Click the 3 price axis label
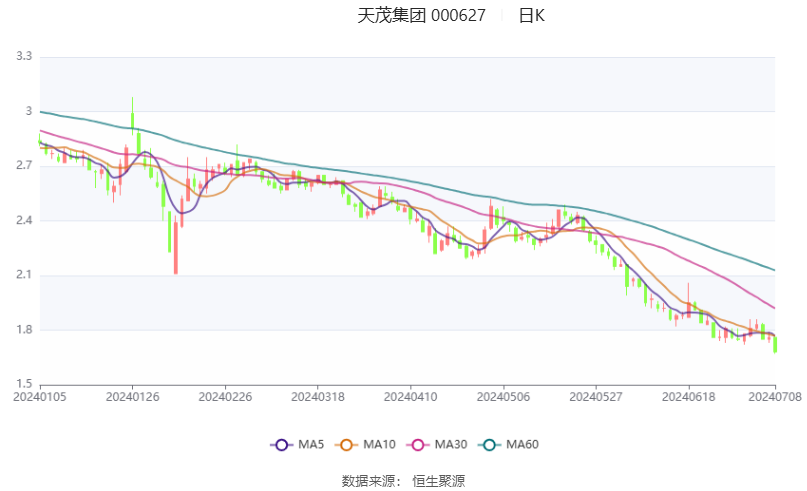Image resolution: width=807 pixels, height=491 pixels. point(29,111)
